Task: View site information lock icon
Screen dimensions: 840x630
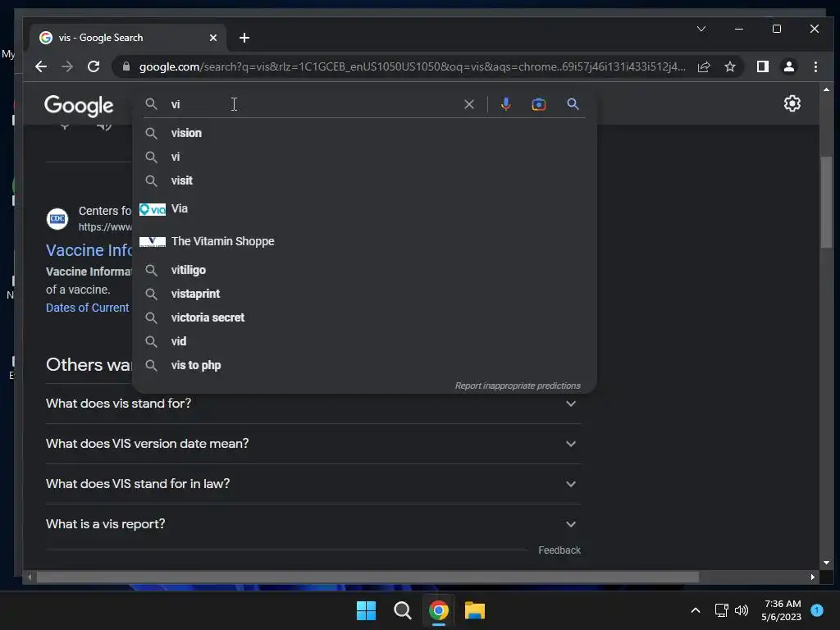Action: 126,66
